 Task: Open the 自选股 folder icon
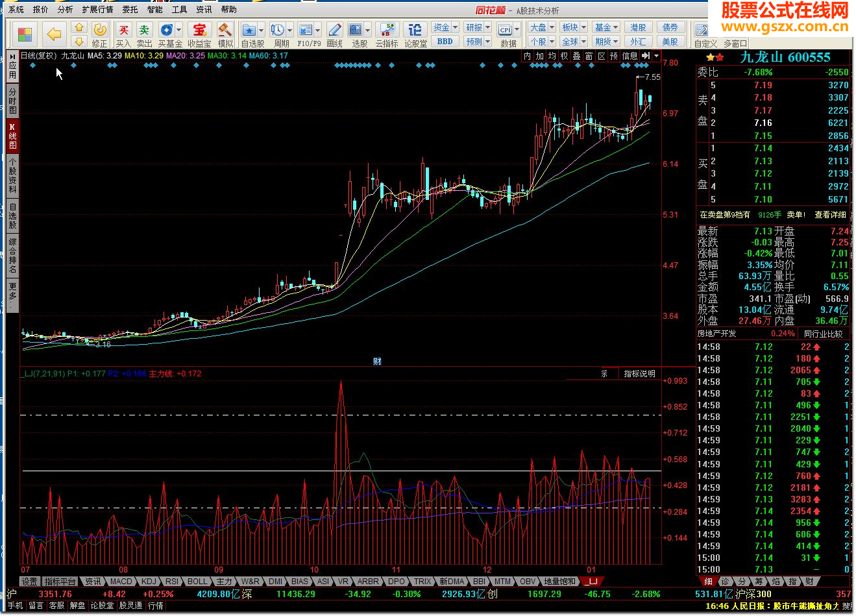point(249,30)
